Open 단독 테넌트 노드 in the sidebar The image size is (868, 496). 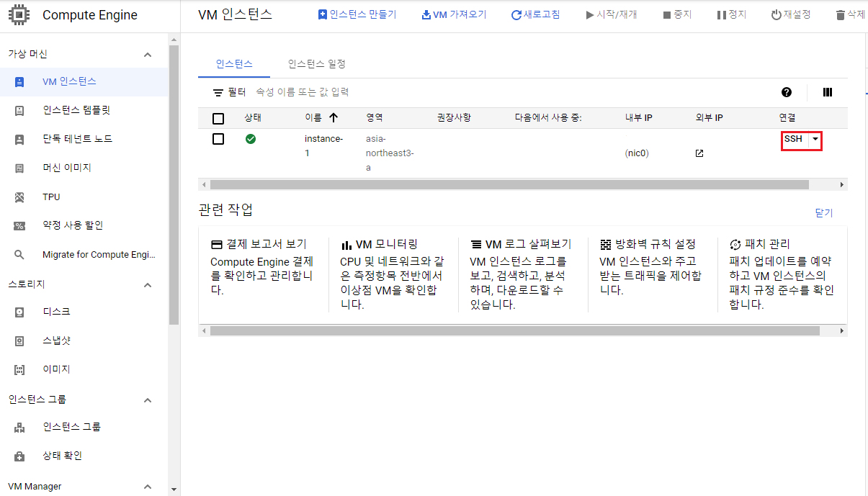point(84,140)
